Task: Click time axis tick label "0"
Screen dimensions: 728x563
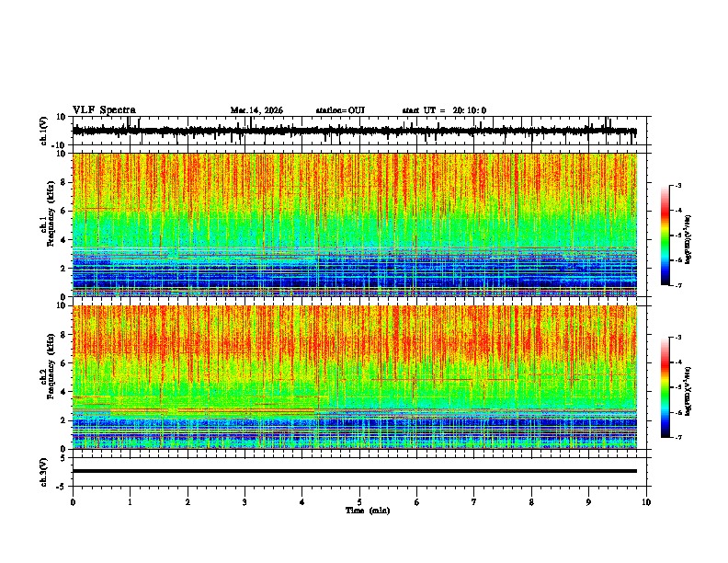Action: click(x=73, y=502)
